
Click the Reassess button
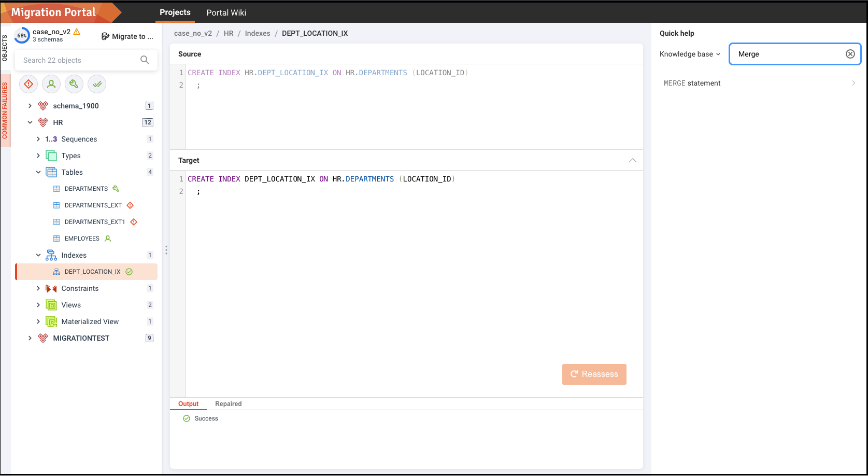pos(594,374)
